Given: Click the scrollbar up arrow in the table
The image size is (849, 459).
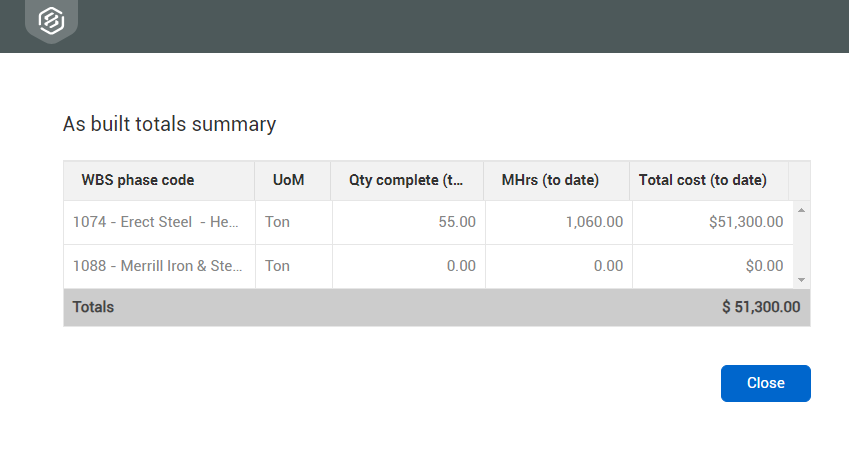Looking at the screenshot, I should point(801,210).
